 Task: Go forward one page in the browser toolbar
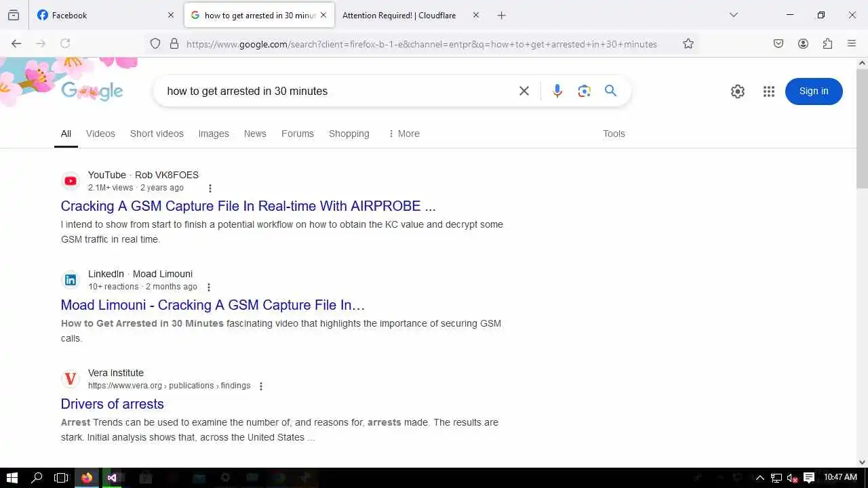pos(41,43)
